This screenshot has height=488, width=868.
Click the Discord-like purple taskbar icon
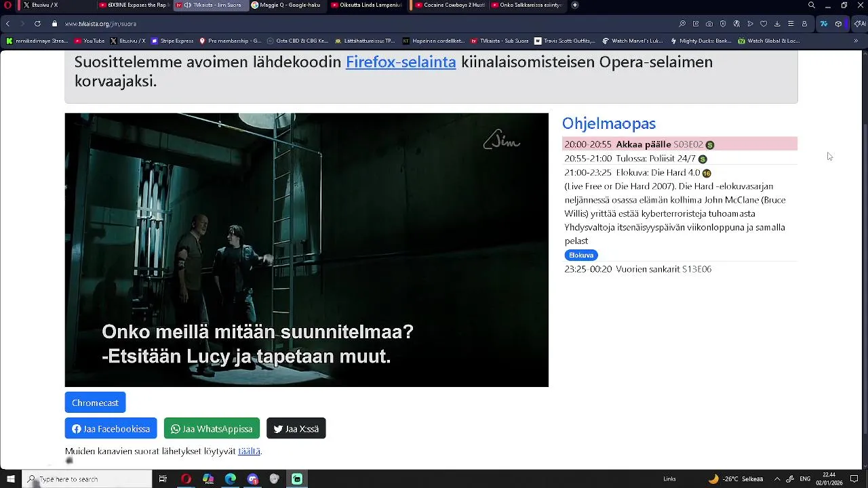[x=253, y=479]
